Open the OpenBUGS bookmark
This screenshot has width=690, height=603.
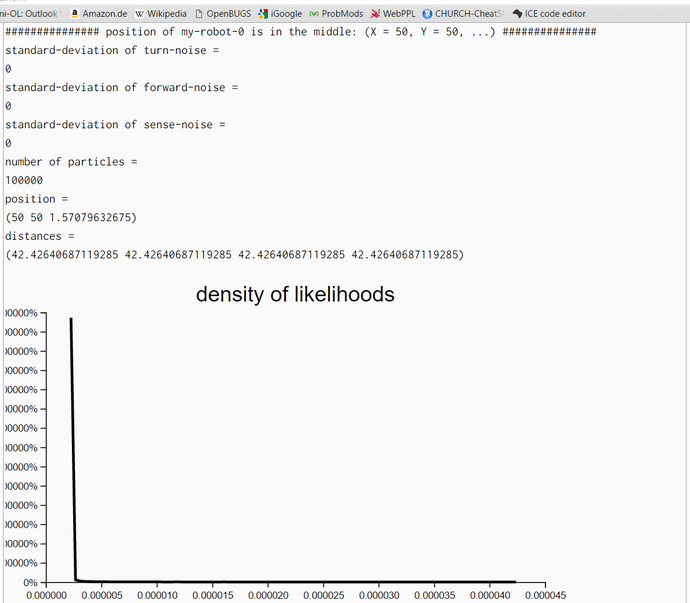(x=223, y=14)
